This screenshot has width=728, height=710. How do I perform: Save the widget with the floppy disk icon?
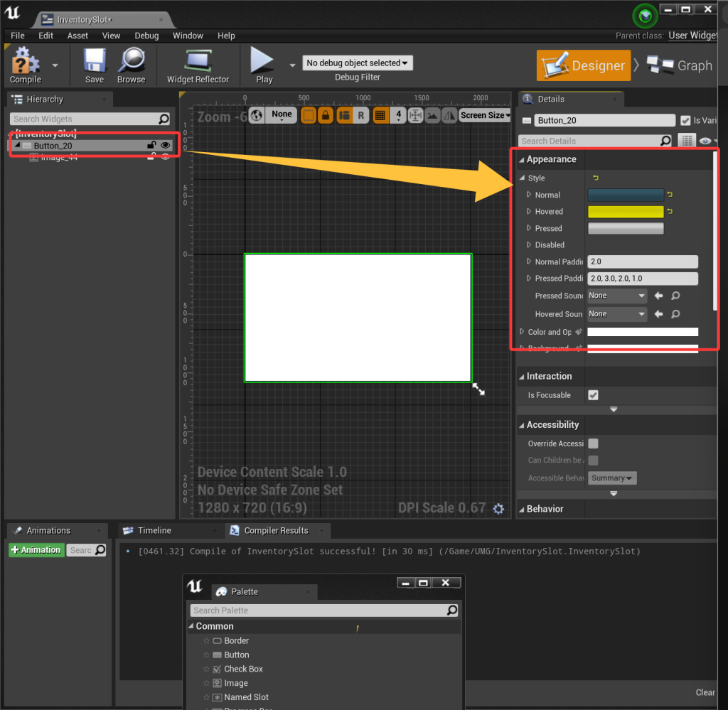coord(95,65)
